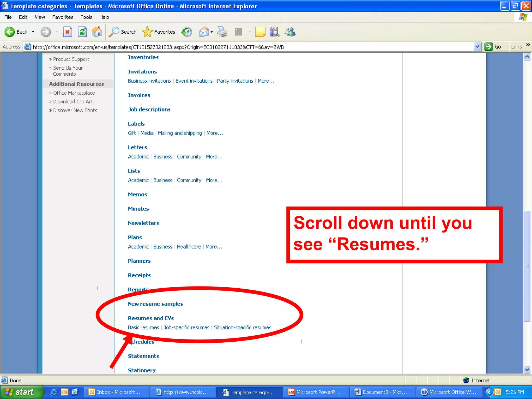This screenshot has width=532, height=399.
Task: Click the Forward arrow button
Action: 46,32
